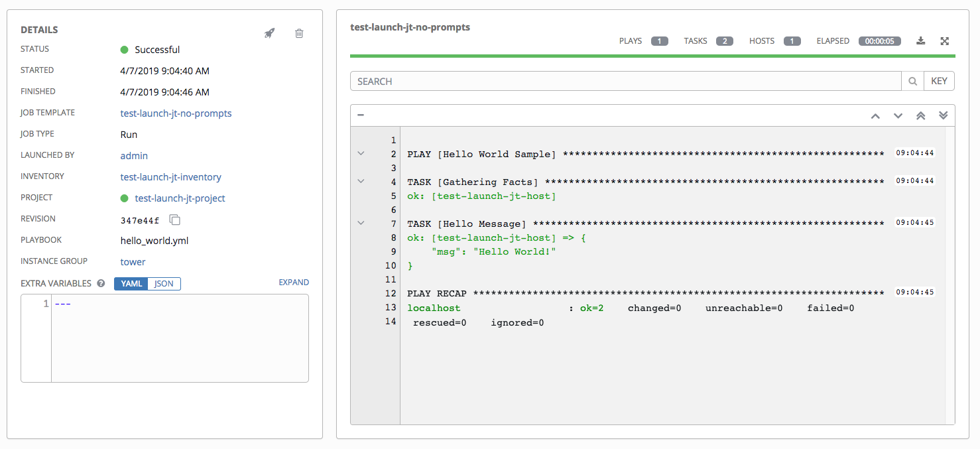
Task: Select the Run job type value
Action: (x=129, y=135)
